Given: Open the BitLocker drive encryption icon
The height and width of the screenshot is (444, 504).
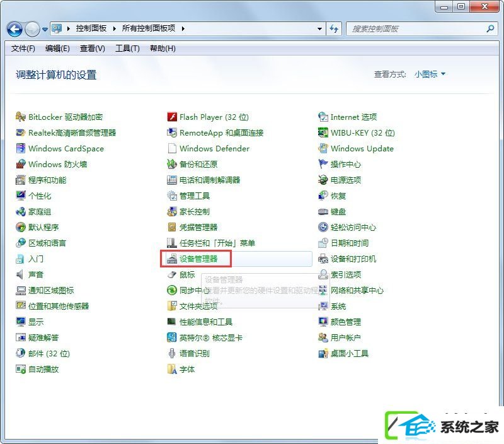Looking at the screenshot, I should coord(21,117).
